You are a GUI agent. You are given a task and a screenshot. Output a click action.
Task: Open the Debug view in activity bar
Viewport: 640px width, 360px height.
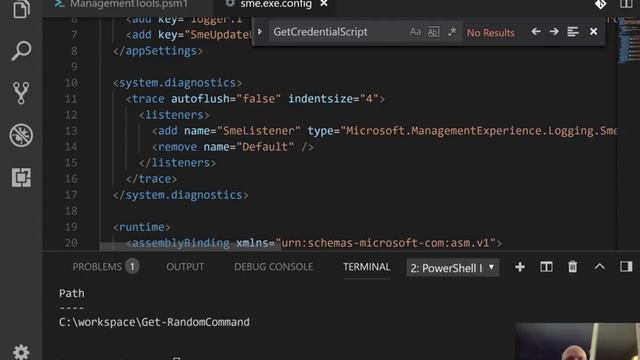point(21,135)
